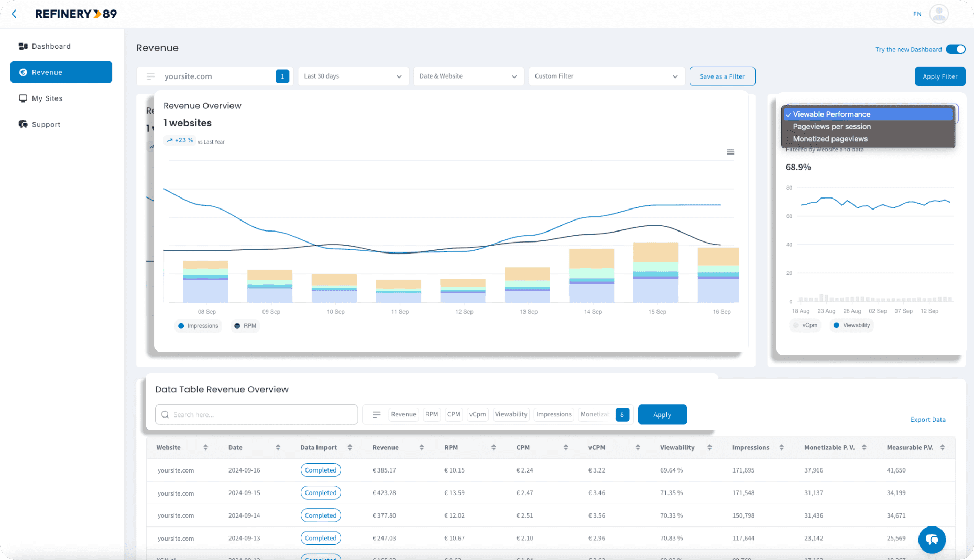Open the Date & Website dropdown

pyautogui.click(x=468, y=76)
